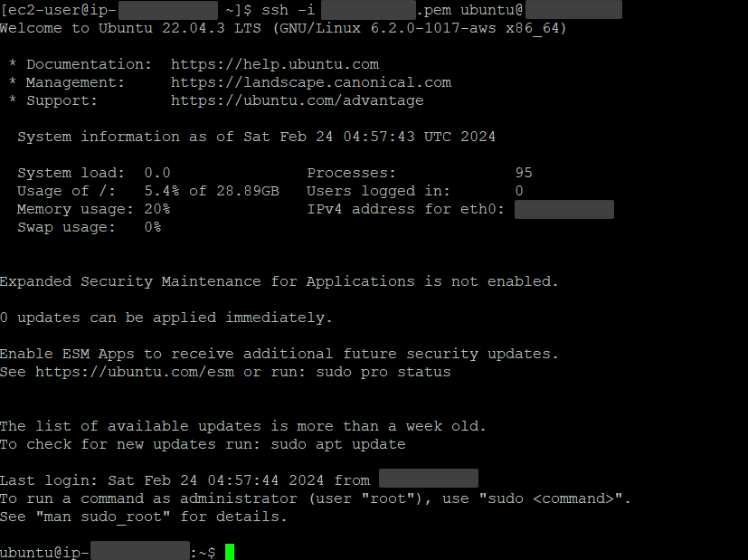The width and height of the screenshot is (748, 560).
Task: Click the '5.4% of 28.89GB' disk usage value
Action: (x=212, y=191)
